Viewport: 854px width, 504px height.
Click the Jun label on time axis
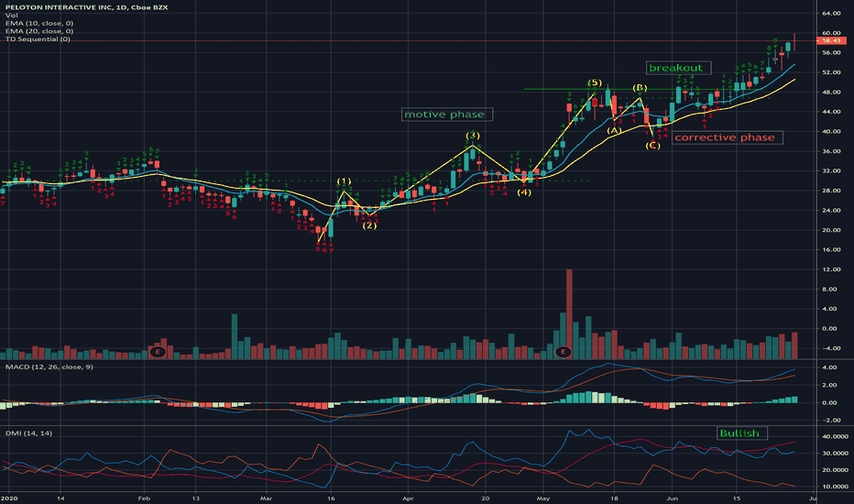coord(672,498)
